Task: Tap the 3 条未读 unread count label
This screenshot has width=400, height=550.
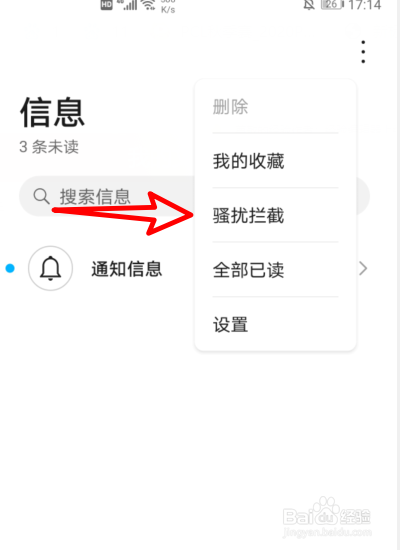Action: coord(49,147)
